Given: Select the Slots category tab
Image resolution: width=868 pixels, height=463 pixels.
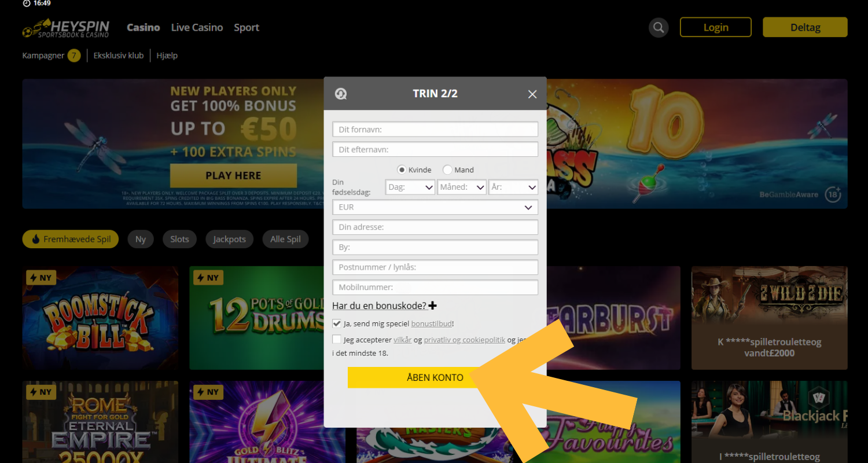Looking at the screenshot, I should pos(179,239).
